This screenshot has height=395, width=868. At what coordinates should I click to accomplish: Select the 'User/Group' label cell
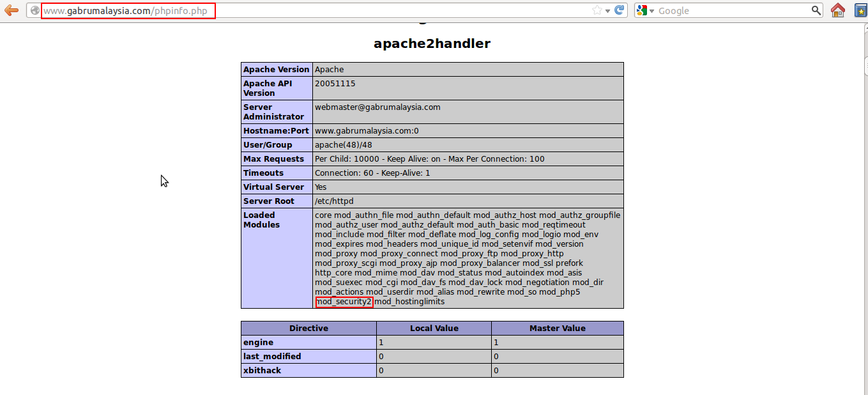[277, 145]
